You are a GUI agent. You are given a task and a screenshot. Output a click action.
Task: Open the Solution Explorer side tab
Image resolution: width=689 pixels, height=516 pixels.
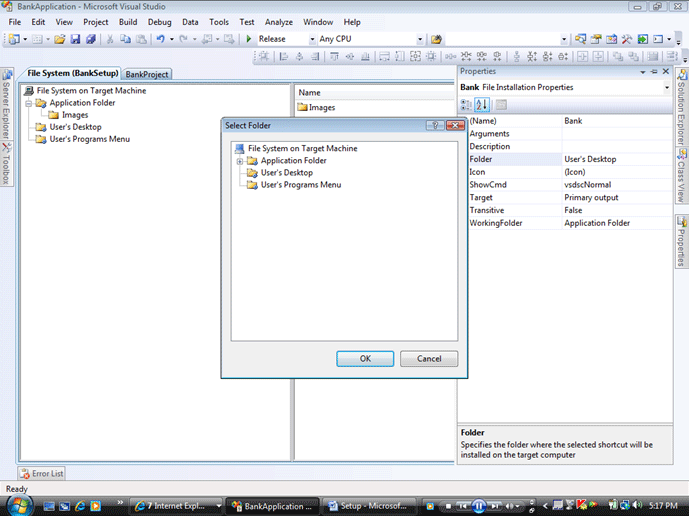tap(682, 106)
